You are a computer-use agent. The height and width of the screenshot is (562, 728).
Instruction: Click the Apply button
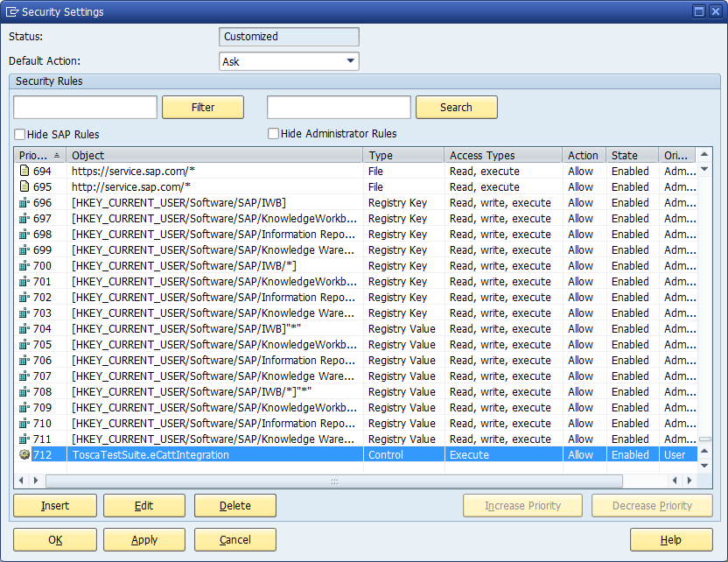click(x=144, y=540)
